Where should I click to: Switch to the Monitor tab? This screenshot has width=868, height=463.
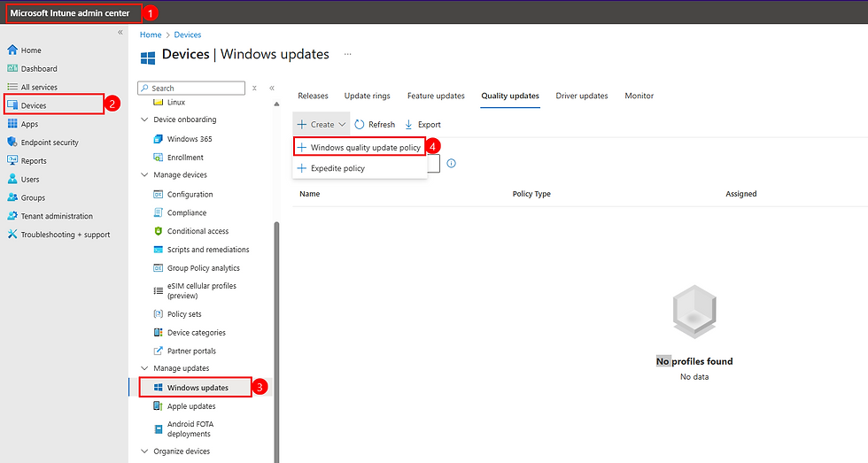(639, 96)
